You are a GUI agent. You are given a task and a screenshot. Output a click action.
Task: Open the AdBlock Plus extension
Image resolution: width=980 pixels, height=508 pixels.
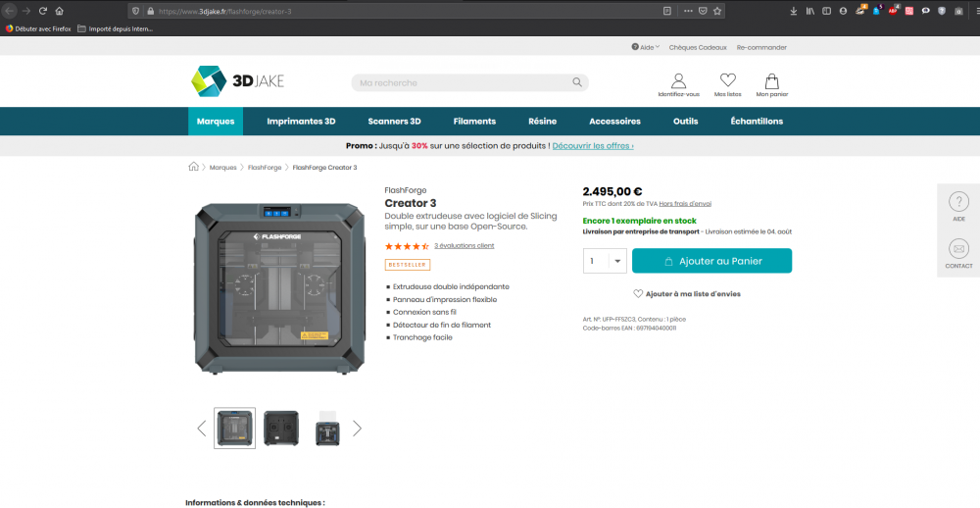893,11
